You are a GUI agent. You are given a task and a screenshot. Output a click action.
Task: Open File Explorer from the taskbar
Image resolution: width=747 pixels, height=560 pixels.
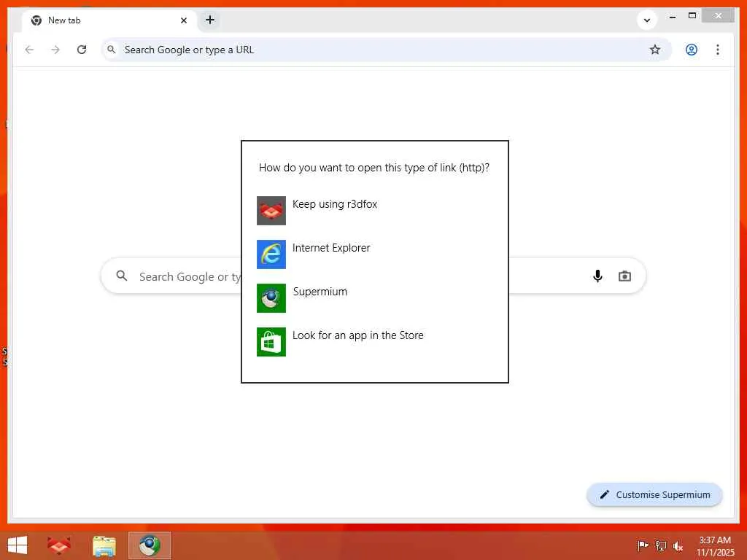click(x=104, y=545)
